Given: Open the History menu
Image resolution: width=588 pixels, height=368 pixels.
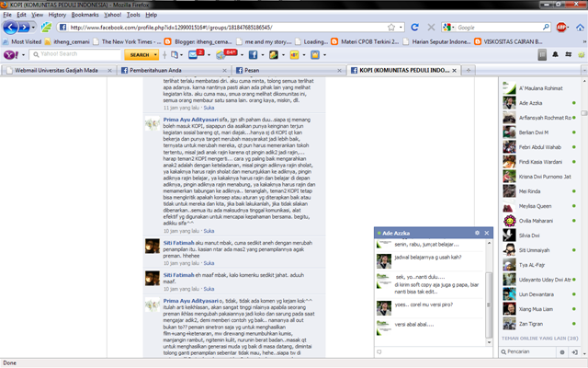Looking at the screenshot, I should [57, 15].
